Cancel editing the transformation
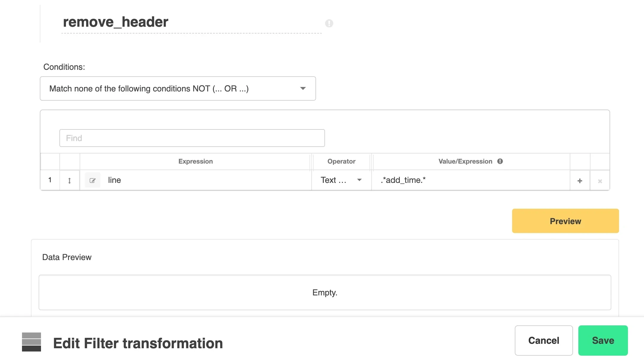644x361 pixels. tap(544, 341)
